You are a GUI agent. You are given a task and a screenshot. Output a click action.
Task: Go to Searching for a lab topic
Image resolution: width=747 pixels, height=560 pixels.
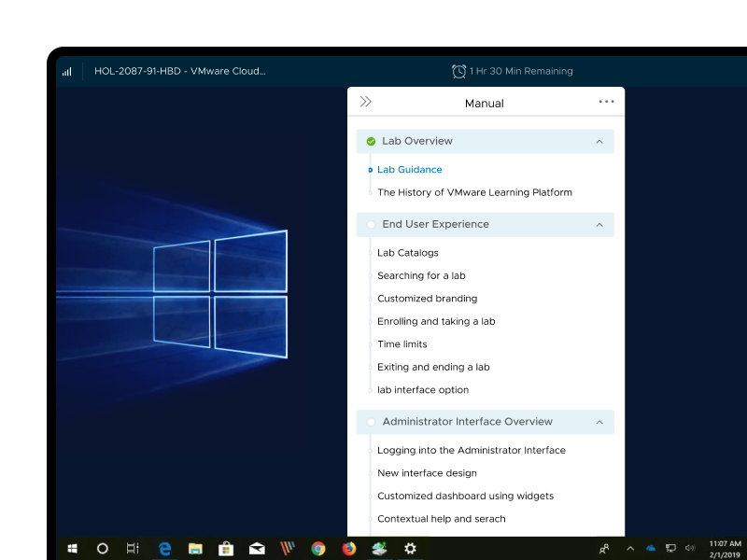421,275
